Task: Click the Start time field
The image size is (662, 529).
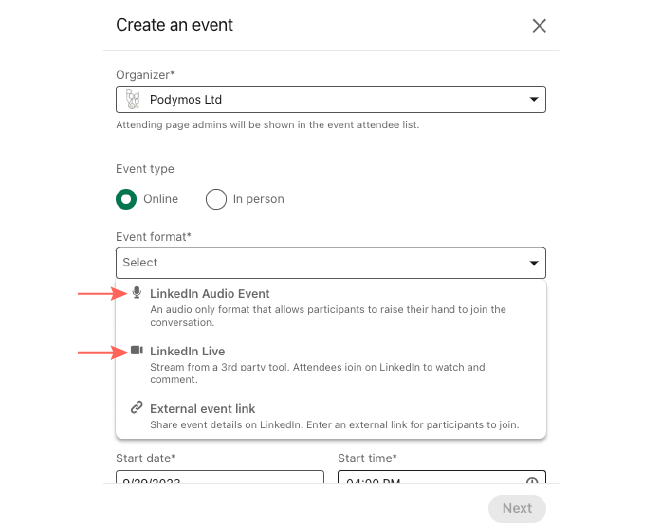Action: pos(430,480)
